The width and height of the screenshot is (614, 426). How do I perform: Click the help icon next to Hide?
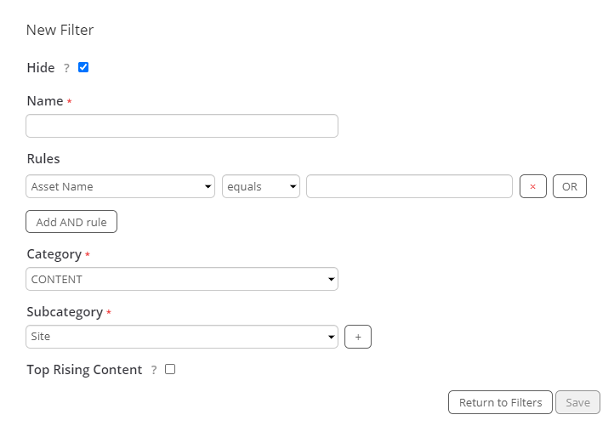(x=67, y=68)
